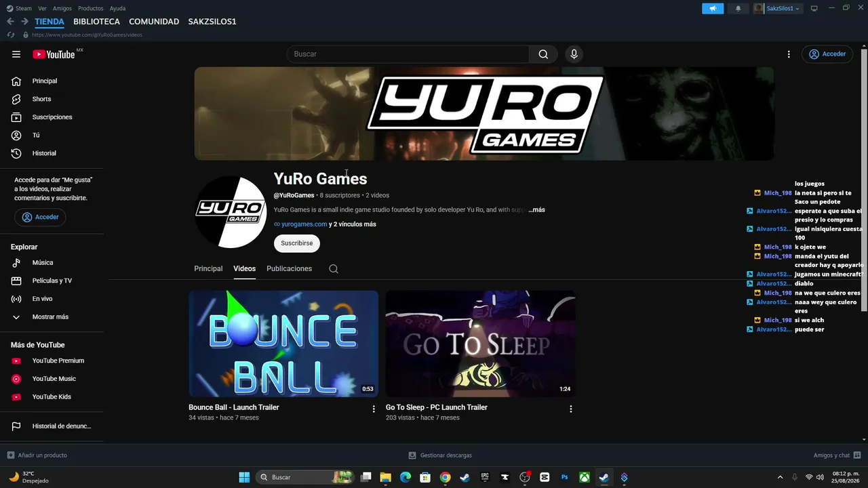868x488 pixels.
Task: Open Windows Start menu
Action: pos(244,477)
